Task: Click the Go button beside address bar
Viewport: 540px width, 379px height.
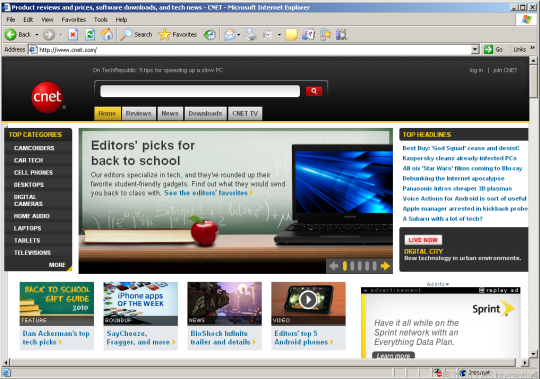Action: click(x=494, y=50)
